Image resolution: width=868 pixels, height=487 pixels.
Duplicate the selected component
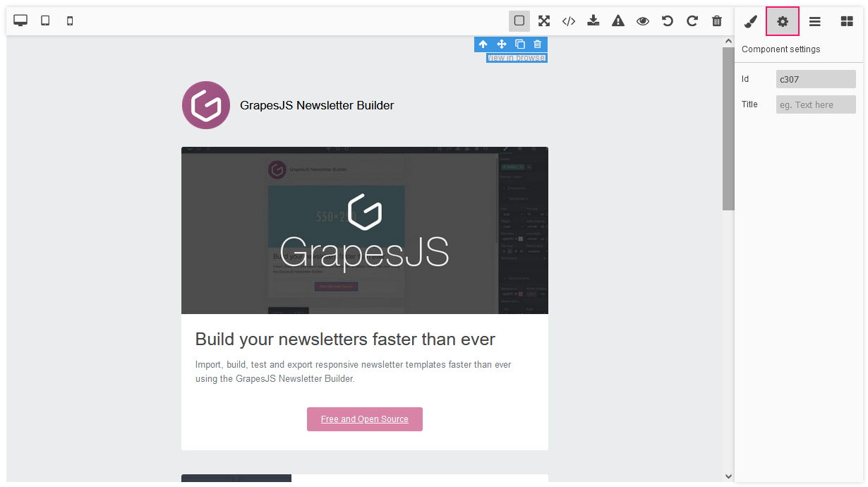point(520,44)
